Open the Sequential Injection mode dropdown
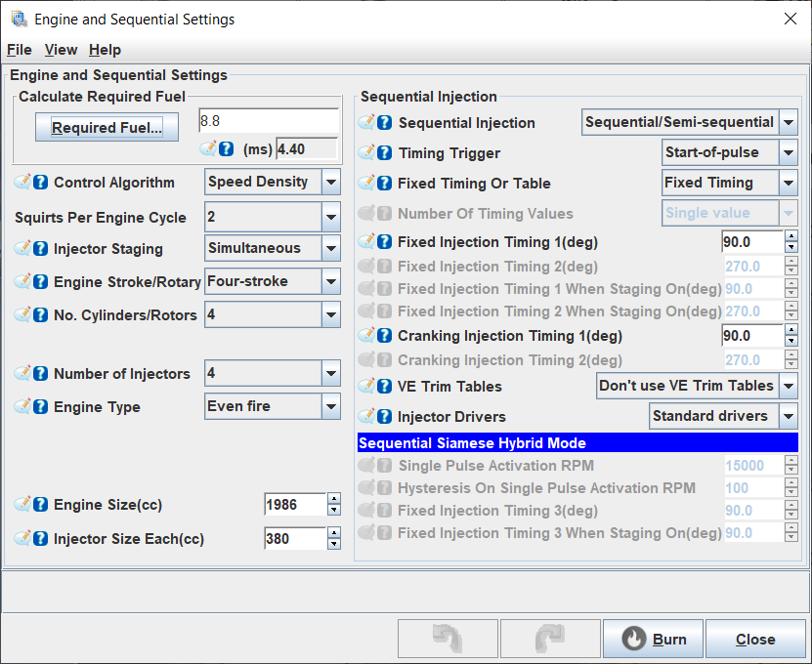This screenshot has height=664, width=812. tap(788, 122)
